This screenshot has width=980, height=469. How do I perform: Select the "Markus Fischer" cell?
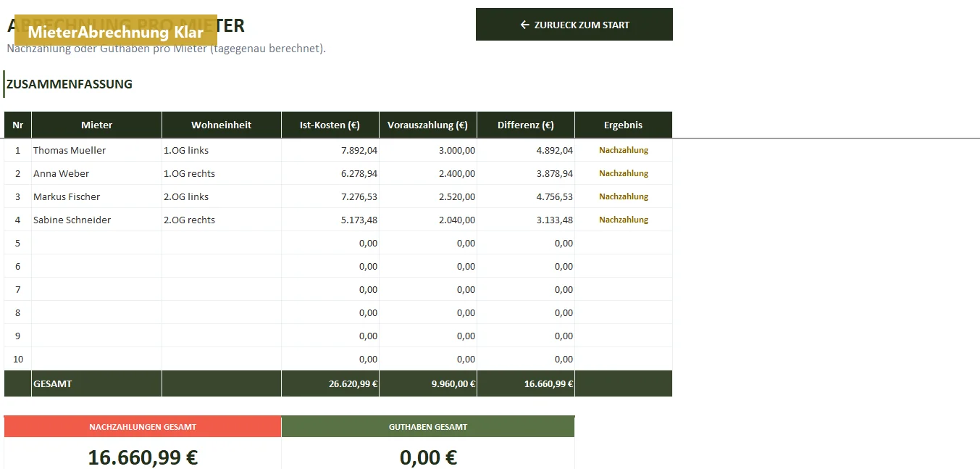coord(97,196)
